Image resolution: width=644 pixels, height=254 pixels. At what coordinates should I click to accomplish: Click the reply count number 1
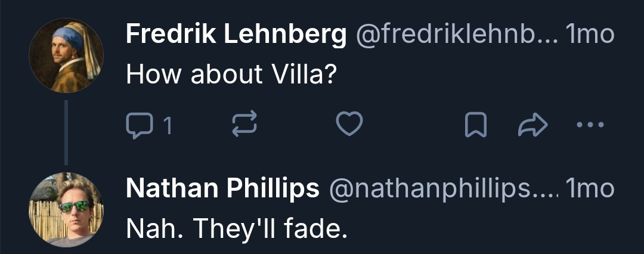point(168,126)
